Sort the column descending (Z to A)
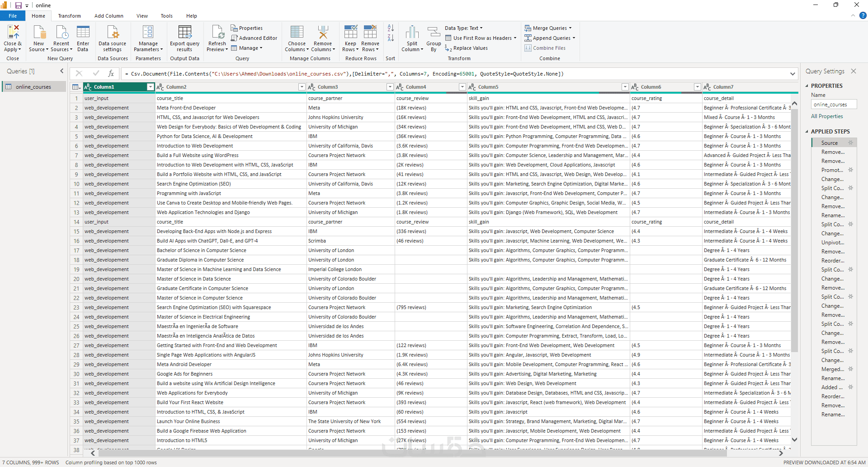Viewport: 868px width, 467px height. coord(391,38)
